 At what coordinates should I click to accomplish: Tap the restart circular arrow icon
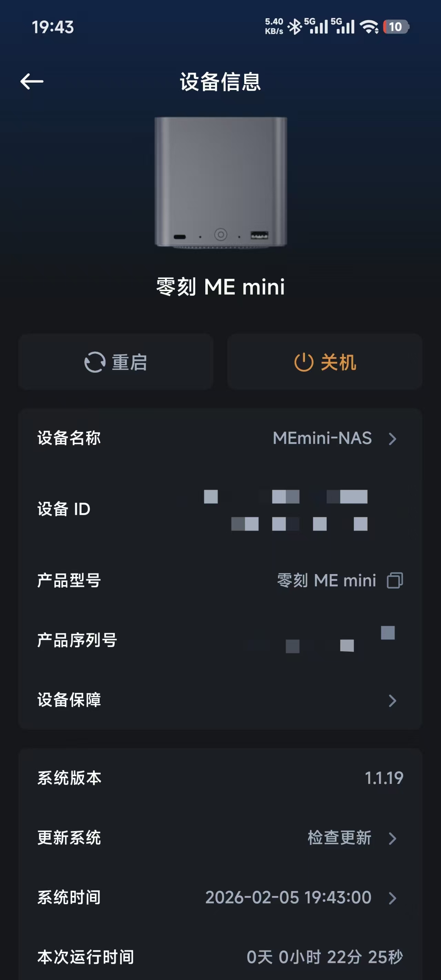pos(95,362)
